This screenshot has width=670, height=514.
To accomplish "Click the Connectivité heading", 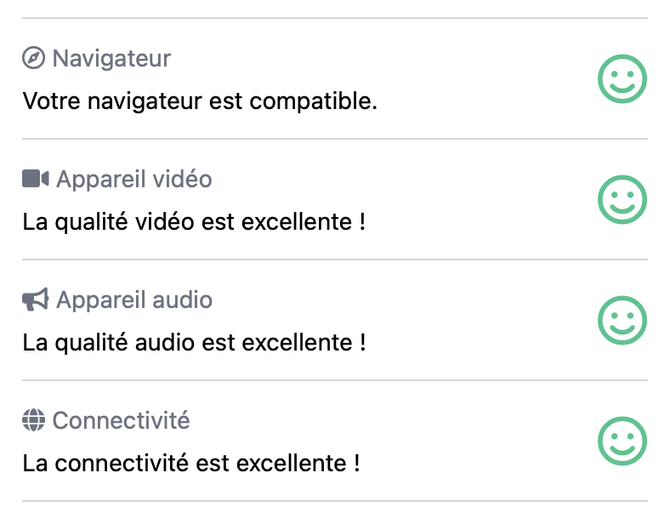I will point(121,420).
